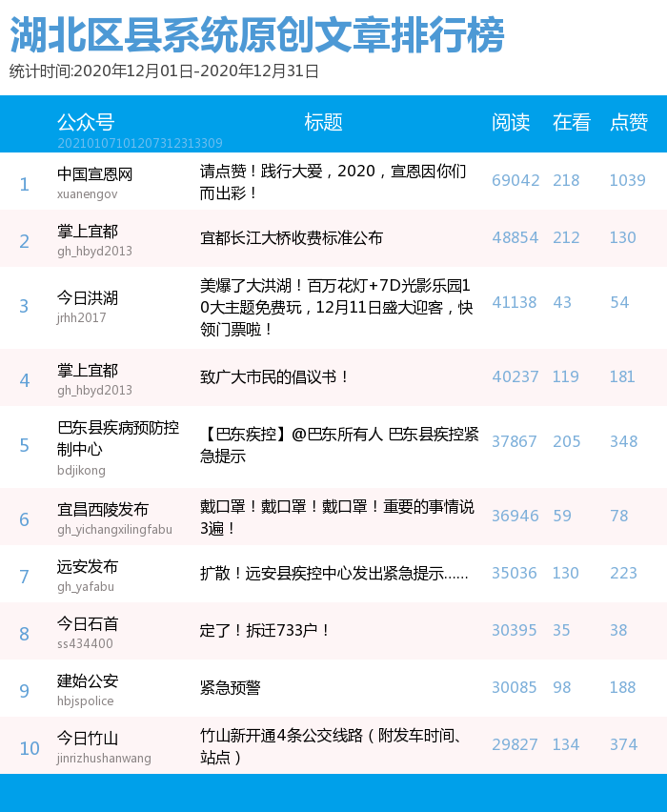The height and width of the screenshot is (812, 667).
Task: Open the 建始公安 account
Action: [x=88, y=681]
